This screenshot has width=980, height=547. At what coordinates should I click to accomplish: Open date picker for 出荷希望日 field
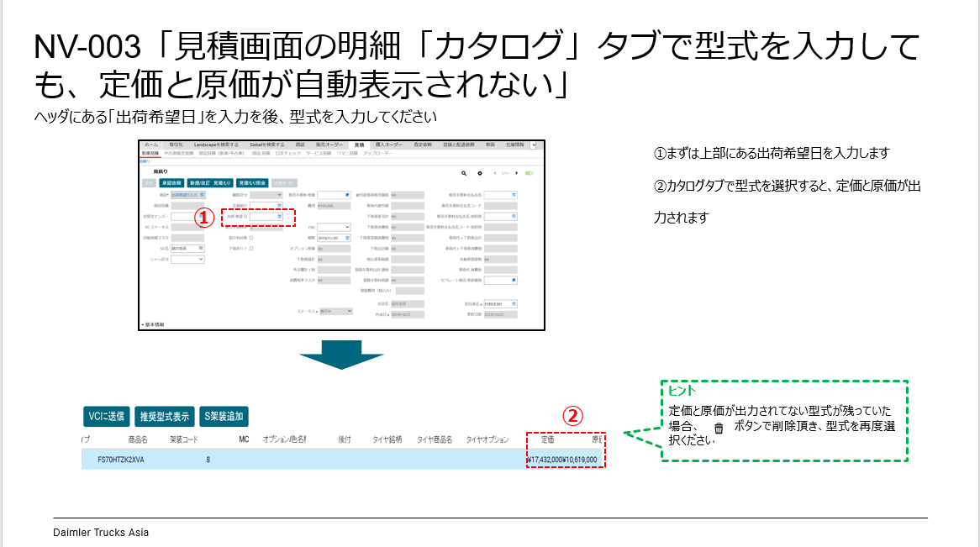pyautogui.click(x=279, y=216)
